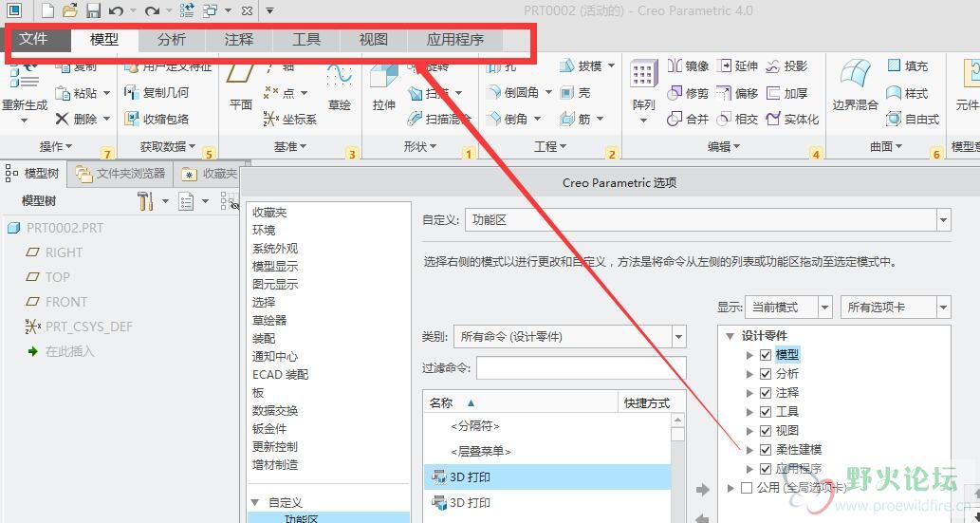Switch to the 分析 ribbon tab

(172, 40)
